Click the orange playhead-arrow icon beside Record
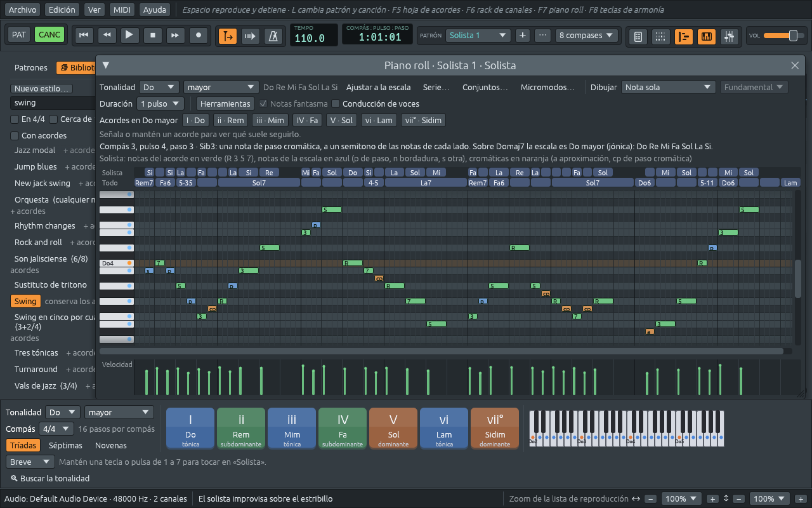The image size is (812, 508). [x=228, y=36]
